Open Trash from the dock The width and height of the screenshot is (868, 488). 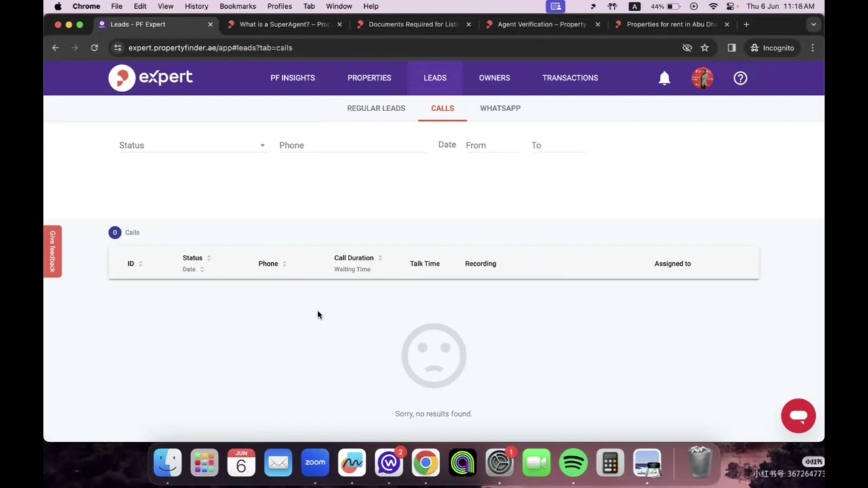point(699,462)
